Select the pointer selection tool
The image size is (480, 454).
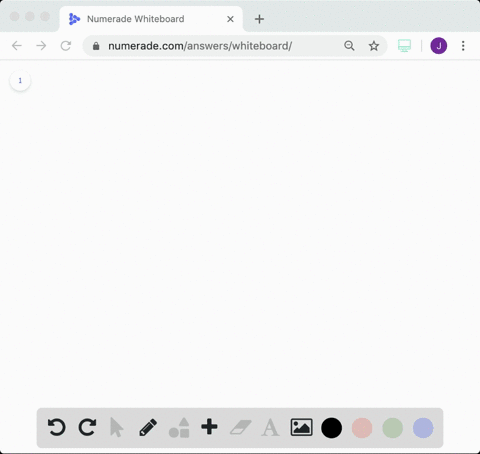click(x=117, y=428)
